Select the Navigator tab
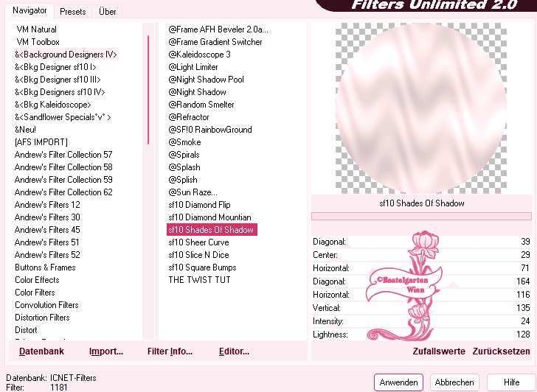The image size is (537, 392). click(x=30, y=10)
